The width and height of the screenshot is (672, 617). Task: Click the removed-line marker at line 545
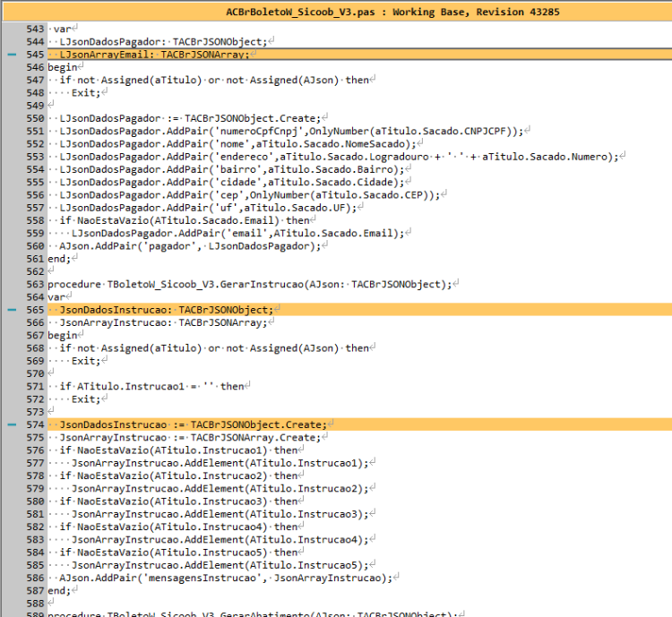[12, 55]
